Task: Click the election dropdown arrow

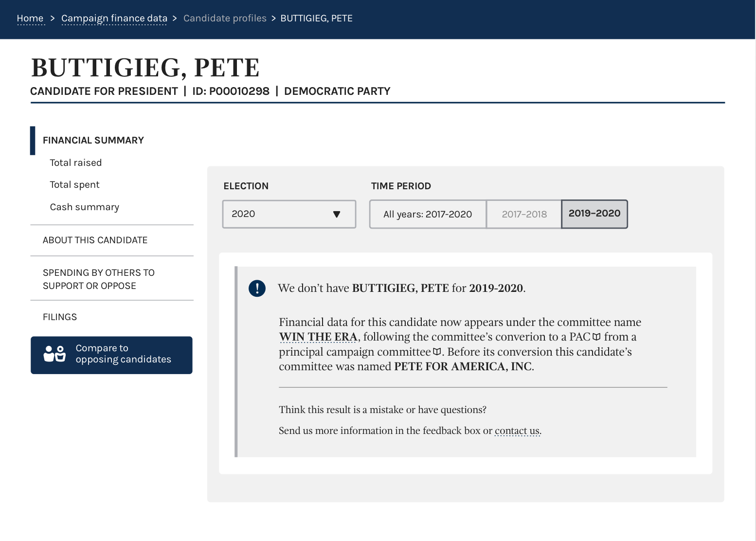Action: pyautogui.click(x=337, y=214)
